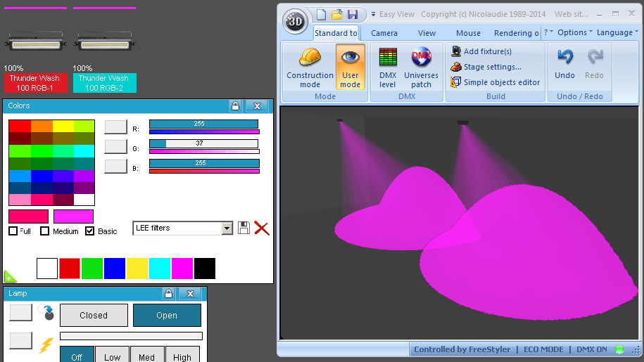The height and width of the screenshot is (362, 644).
Task: Open Simple objects editor
Action: point(495,82)
